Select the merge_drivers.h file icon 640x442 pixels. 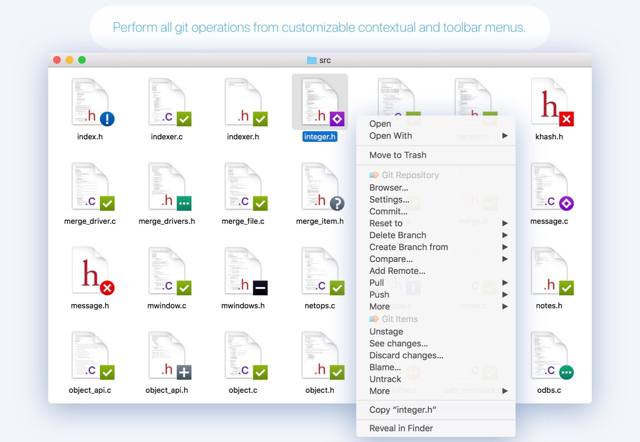click(x=168, y=188)
